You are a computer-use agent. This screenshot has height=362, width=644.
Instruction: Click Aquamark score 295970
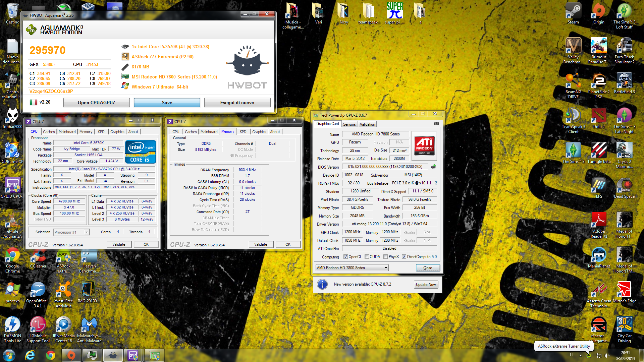48,50
